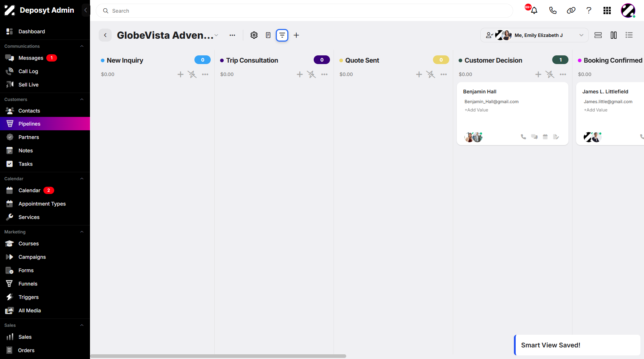Viewport: 644px width, 359px height.
Task: Click the notifications bell icon
Action: (x=534, y=10)
